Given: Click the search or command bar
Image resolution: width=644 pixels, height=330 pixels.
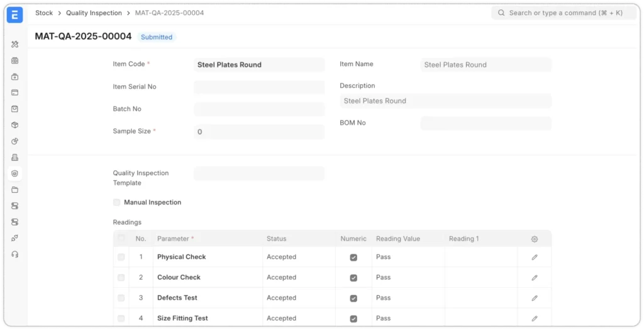Looking at the screenshot, I should tap(563, 13).
